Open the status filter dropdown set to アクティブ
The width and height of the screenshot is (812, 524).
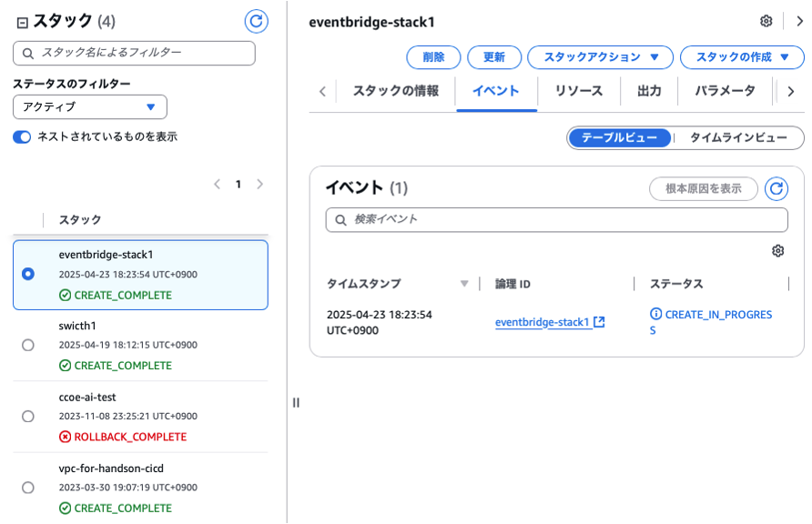[x=89, y=107]
